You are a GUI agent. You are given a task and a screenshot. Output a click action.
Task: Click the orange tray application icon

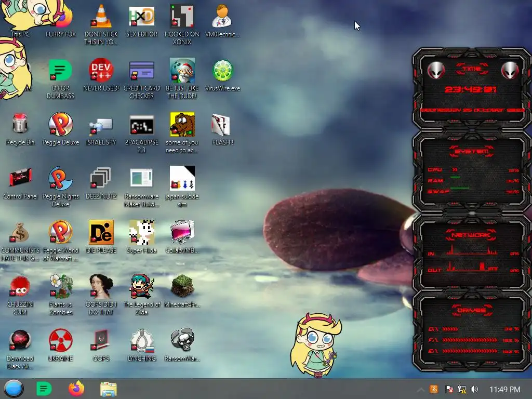[x=434, y=389]
